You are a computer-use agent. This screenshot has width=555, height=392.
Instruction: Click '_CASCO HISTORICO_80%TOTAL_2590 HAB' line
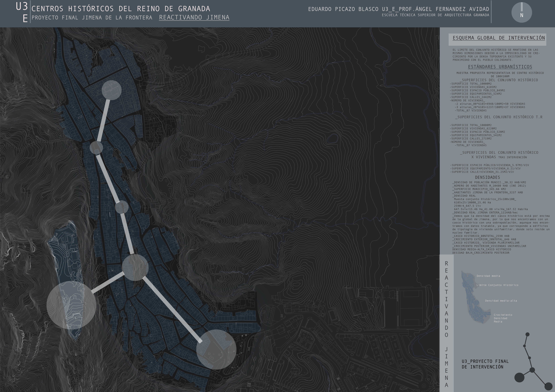click(x=481, y=236)
